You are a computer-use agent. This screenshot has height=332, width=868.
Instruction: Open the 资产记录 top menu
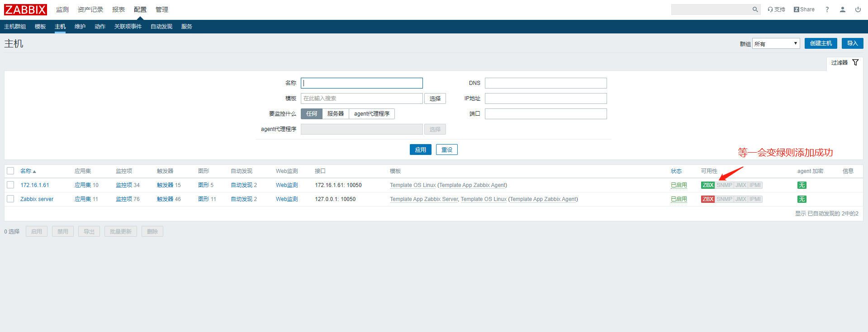pos(90,9)
